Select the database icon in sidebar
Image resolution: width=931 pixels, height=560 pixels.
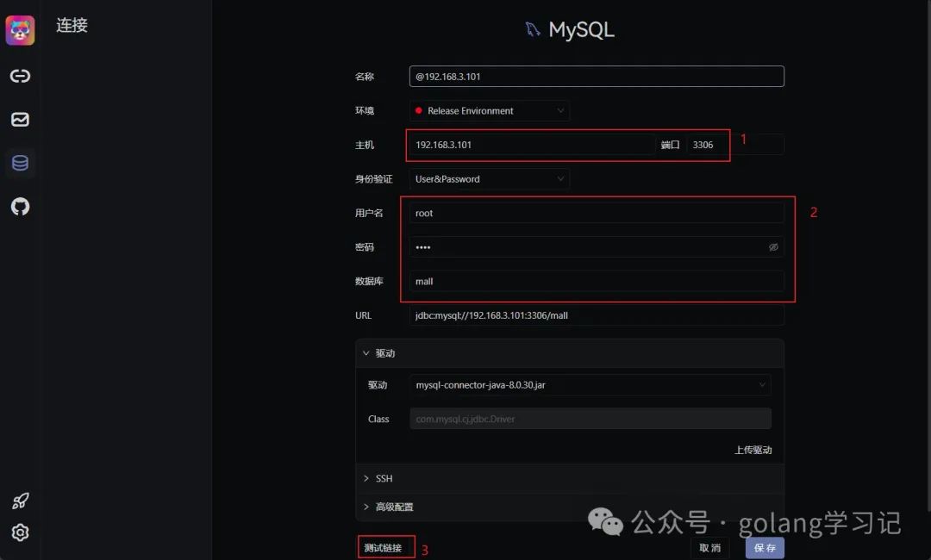click(20, 163)
